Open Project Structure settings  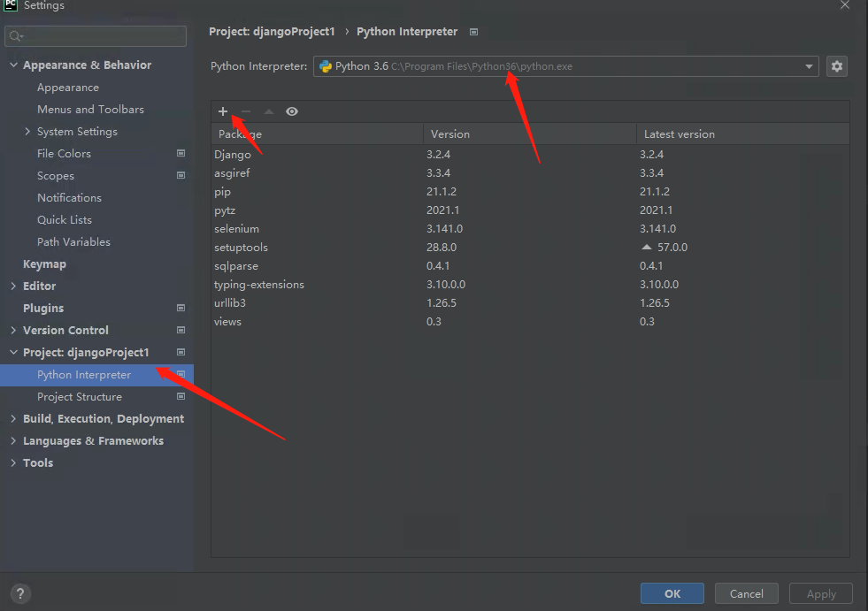pos(79,397)
